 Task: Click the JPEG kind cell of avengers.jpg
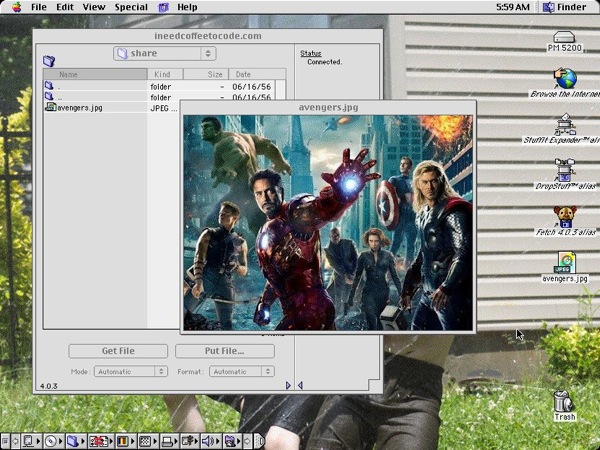tap(163, 108)
